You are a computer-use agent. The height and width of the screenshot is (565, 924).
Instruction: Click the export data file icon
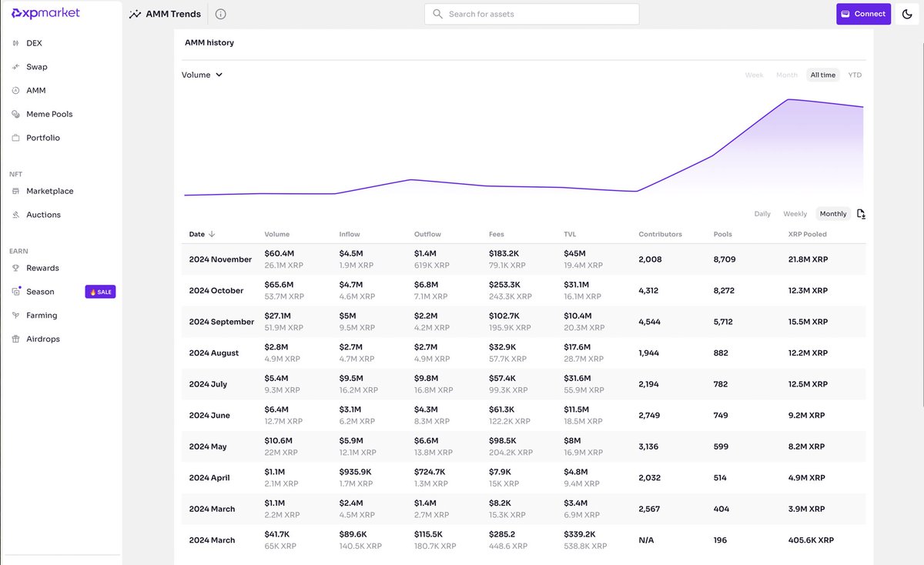click(862, 213)
